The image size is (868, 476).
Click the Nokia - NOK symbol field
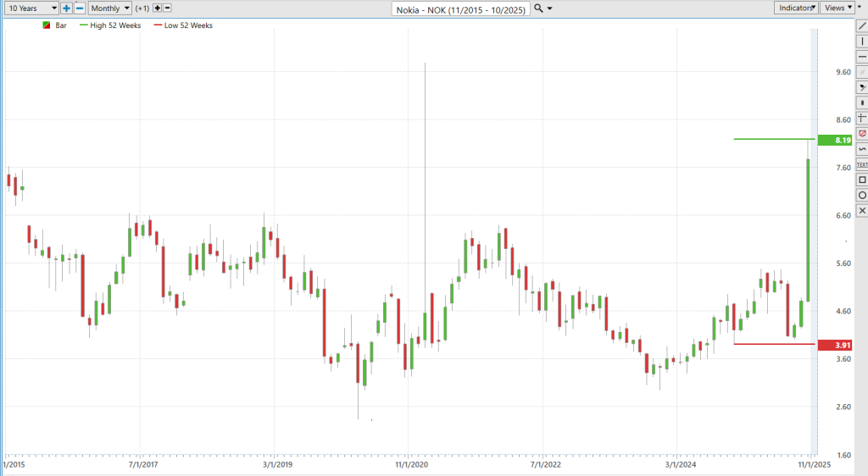click(461, 8)
